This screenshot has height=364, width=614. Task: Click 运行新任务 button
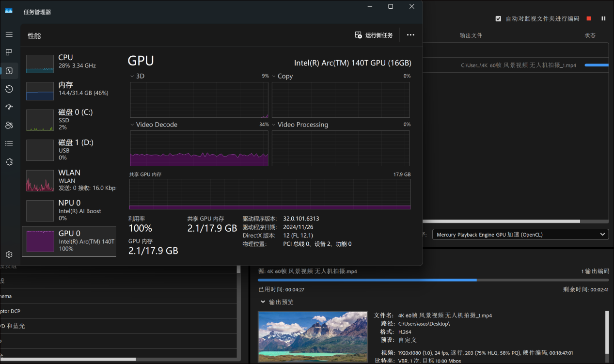(374, 35)
